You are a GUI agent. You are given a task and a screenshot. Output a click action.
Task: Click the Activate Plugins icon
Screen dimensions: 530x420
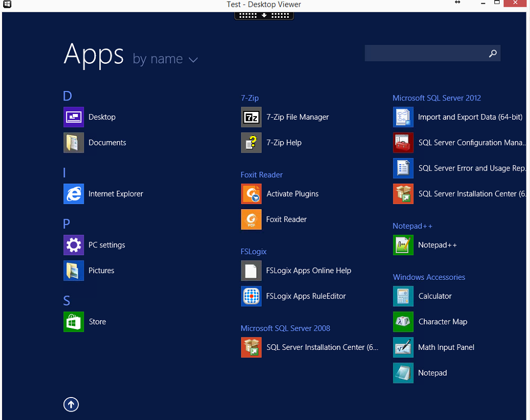click(x=251, y=194)
